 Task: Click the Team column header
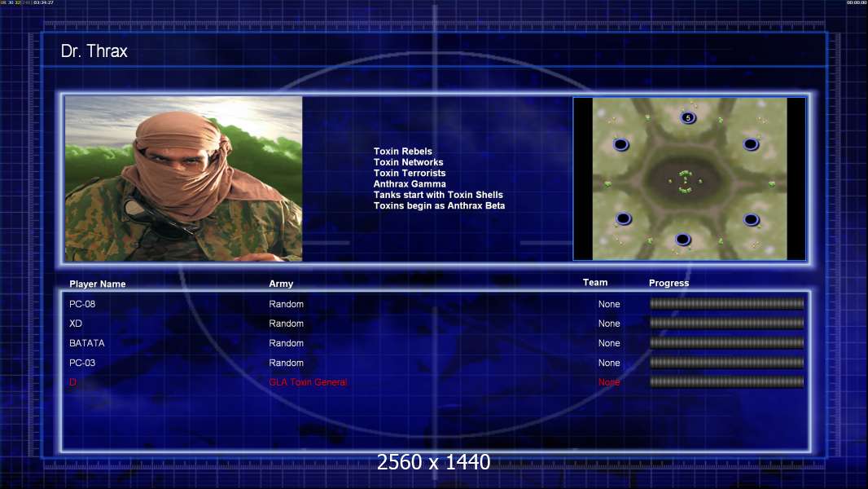point(595,283)
